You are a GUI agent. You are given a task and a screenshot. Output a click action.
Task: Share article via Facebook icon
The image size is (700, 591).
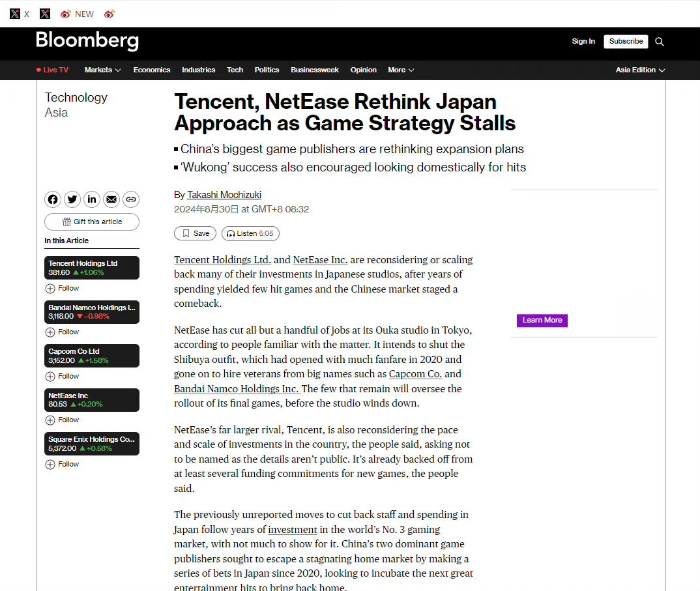[53, 199]
